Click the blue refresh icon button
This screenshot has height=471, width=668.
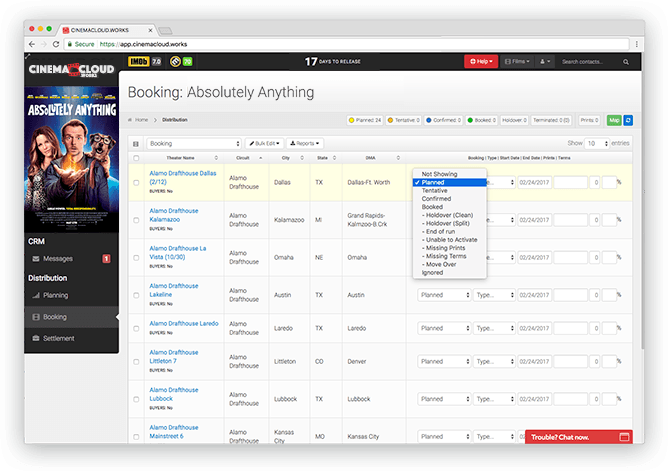628,120
